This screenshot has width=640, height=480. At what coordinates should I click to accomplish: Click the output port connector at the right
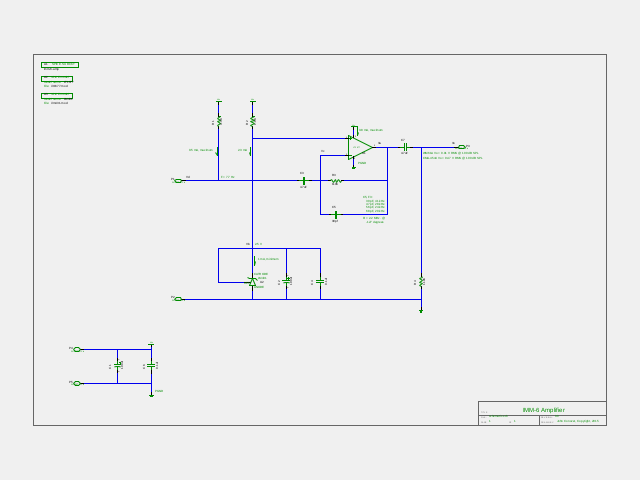tap(462, 147)
